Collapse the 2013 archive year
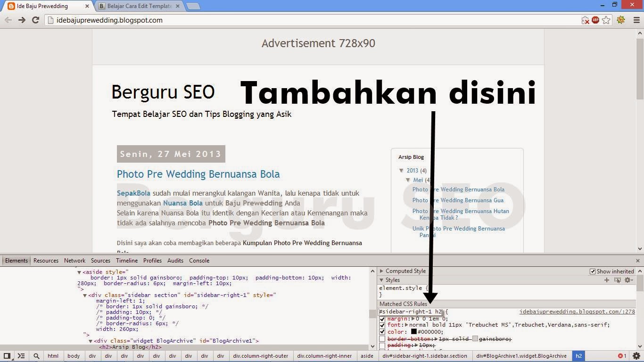Viewport: 644px width, 362px height. point(401,171)
